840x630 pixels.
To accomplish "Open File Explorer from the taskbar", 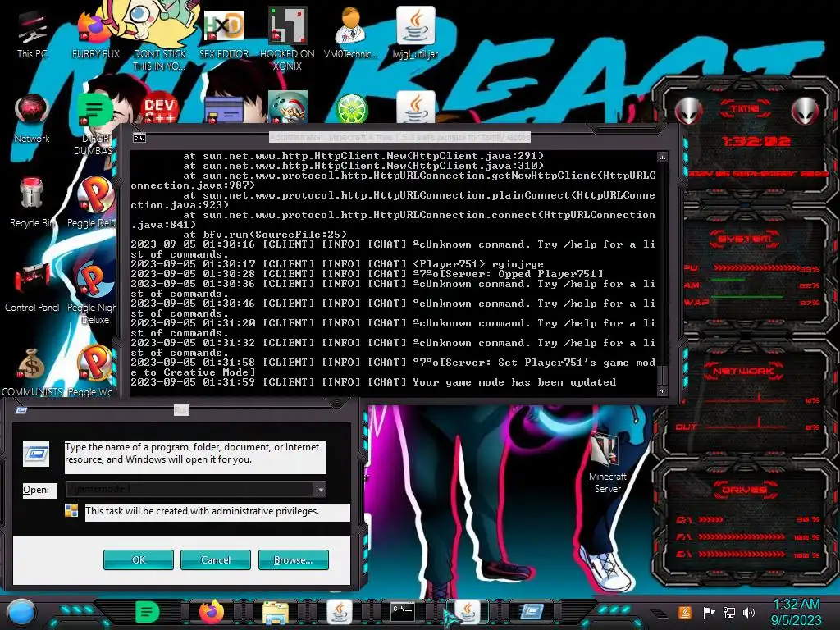I will click(x=276, y=612).
